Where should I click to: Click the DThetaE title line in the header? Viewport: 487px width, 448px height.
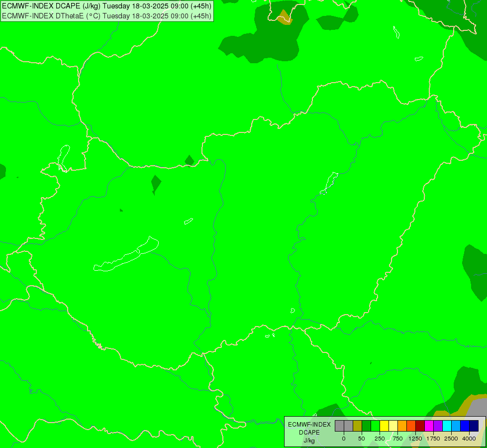click(x=106, y=16)
